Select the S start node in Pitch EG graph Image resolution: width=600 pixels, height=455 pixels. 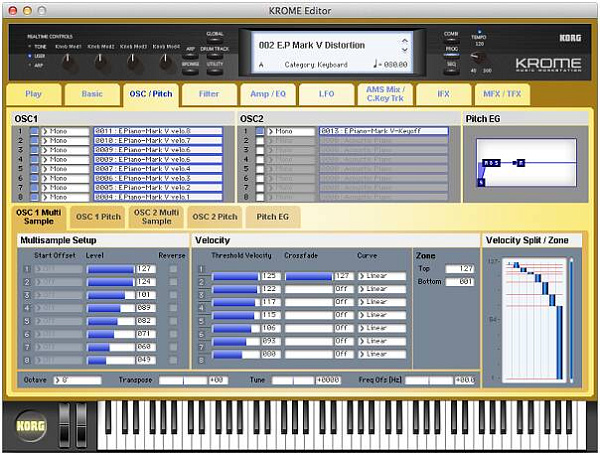click(481, 182)
